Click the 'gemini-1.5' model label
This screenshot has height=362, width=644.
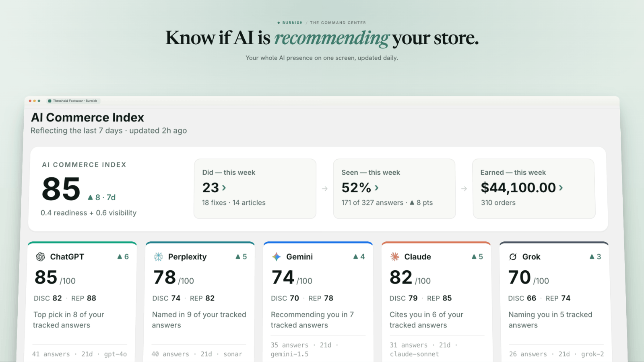coord(290,354)
